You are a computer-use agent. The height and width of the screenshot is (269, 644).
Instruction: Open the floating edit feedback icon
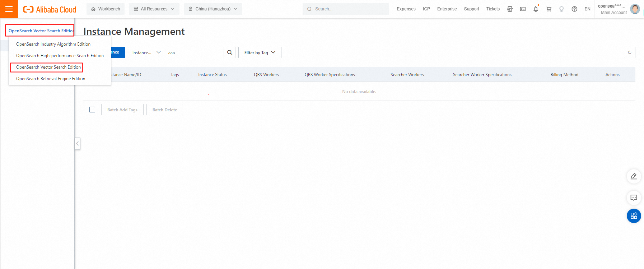pyautogui.click(x=634, y=176)
